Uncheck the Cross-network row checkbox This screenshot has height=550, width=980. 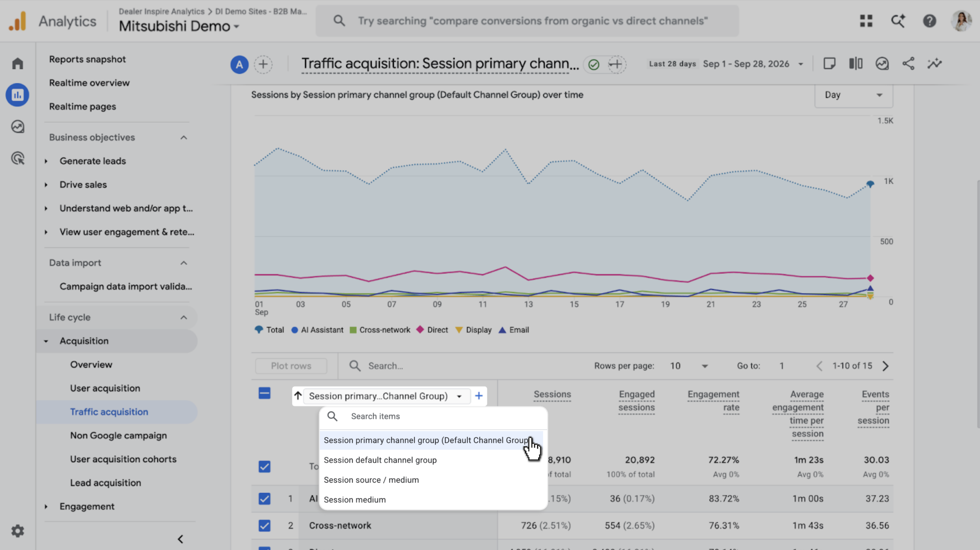264,526
